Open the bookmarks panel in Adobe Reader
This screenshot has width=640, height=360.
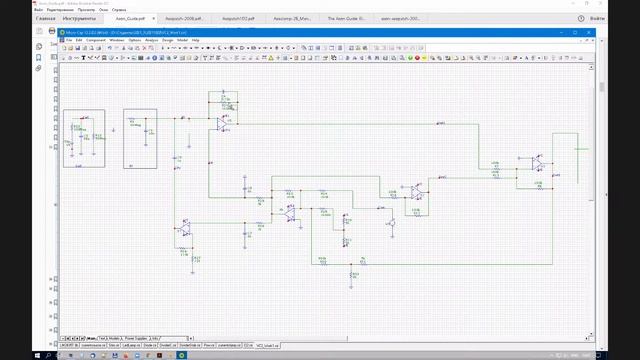coord(39,58)
